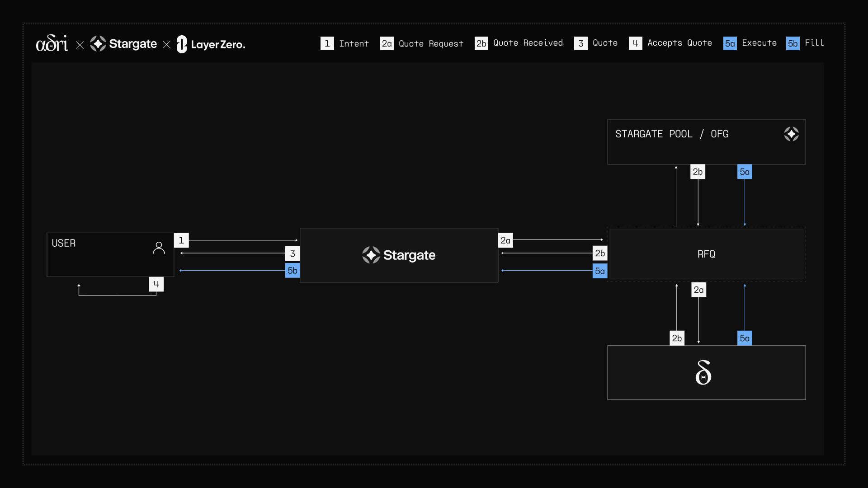
Task: Click the blue 5b marker beside Stargate box
Action: pos(292,271)
